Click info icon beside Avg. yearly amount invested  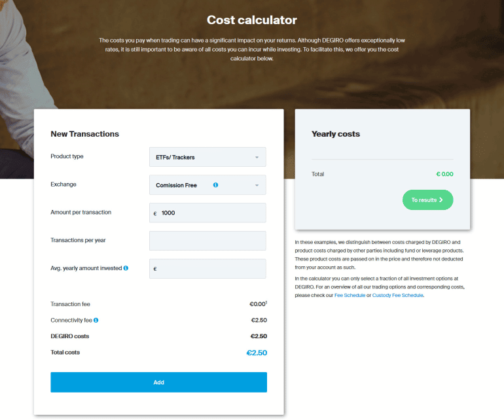[x=126, y=268]
